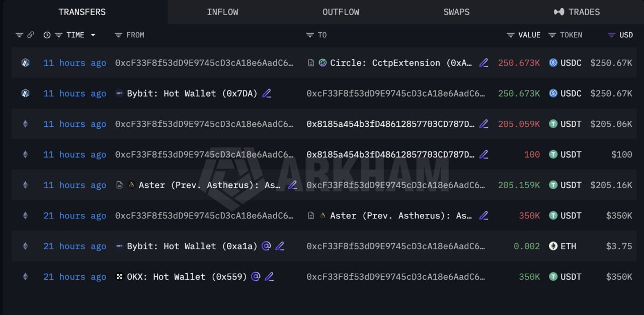Click the 0.002 ETH value
The height and width of the screenshot is (315, 644).
[x=527, y=246]
